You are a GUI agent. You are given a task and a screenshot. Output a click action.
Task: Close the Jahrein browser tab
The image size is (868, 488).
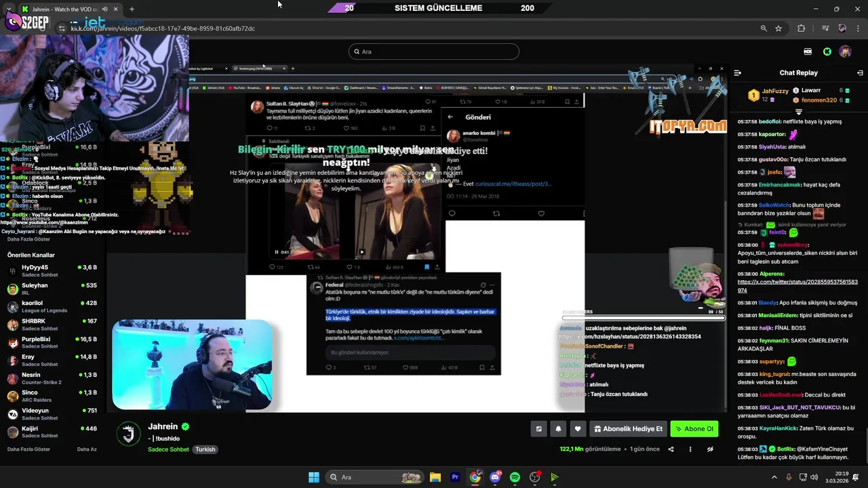tap(116, 9)
